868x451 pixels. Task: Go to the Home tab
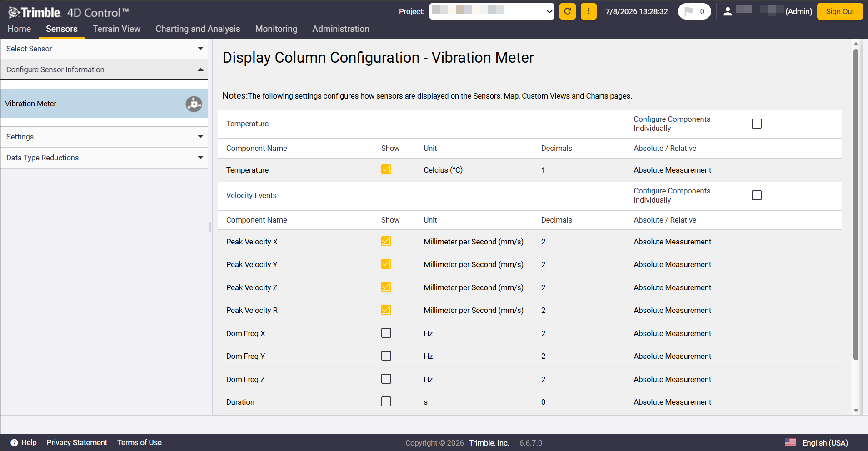click(19, 29)
